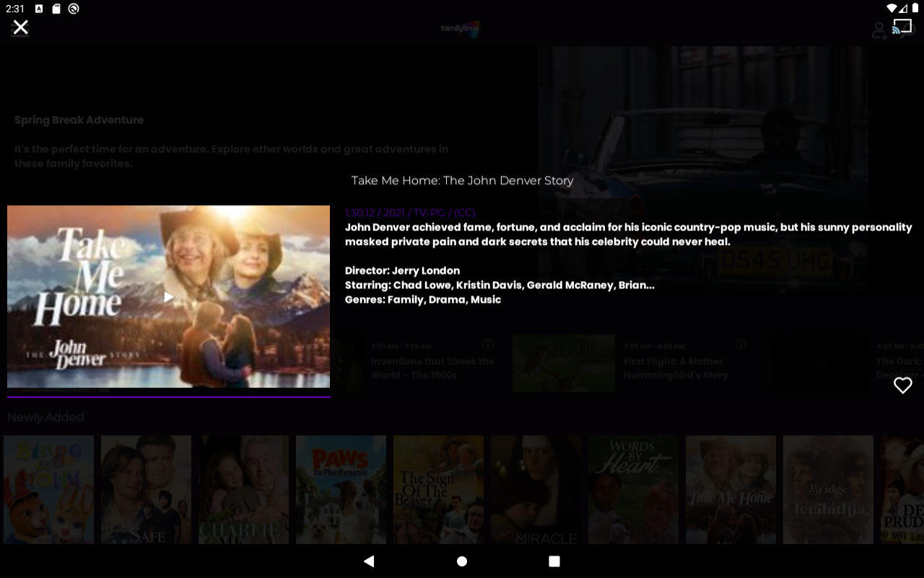Open info icon for First Flight program

coord(741,345)
